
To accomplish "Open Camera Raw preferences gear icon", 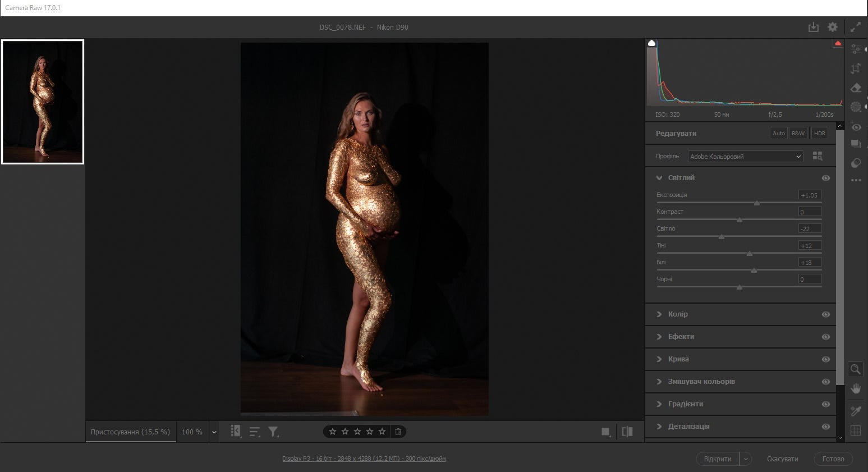I will click(833, 27).
